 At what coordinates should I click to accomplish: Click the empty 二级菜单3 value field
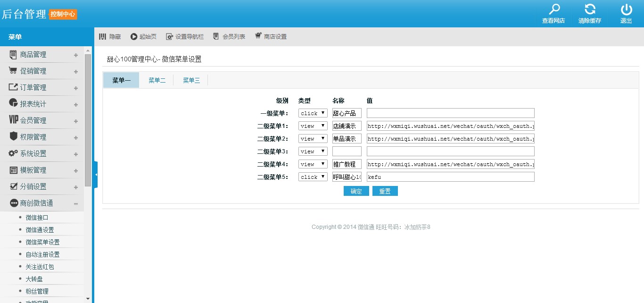[451, 151]
